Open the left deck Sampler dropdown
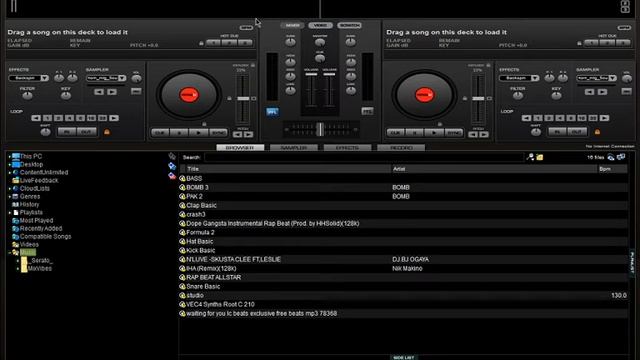Screen dimensions: 640x360 click(107, 78)
